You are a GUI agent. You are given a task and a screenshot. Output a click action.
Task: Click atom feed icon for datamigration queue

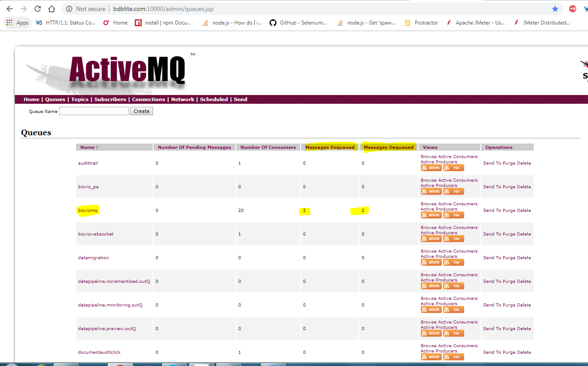coord(431,262)
